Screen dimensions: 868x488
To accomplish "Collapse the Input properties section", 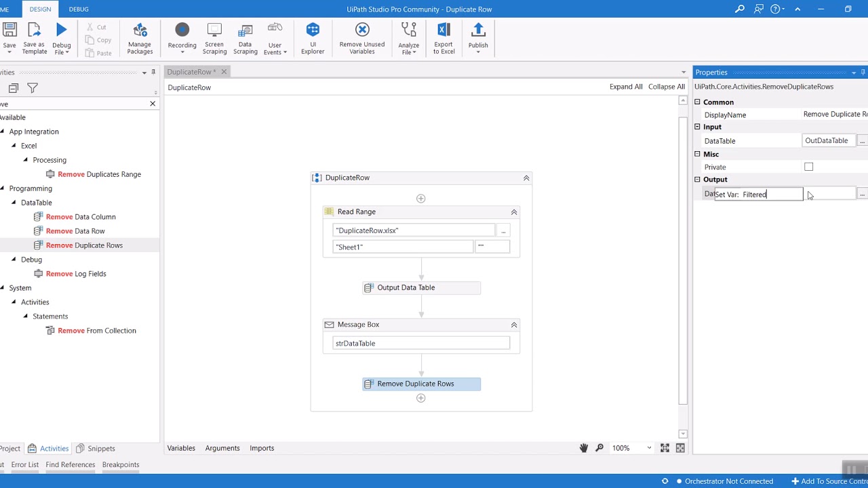I will (x=697, y=127).
